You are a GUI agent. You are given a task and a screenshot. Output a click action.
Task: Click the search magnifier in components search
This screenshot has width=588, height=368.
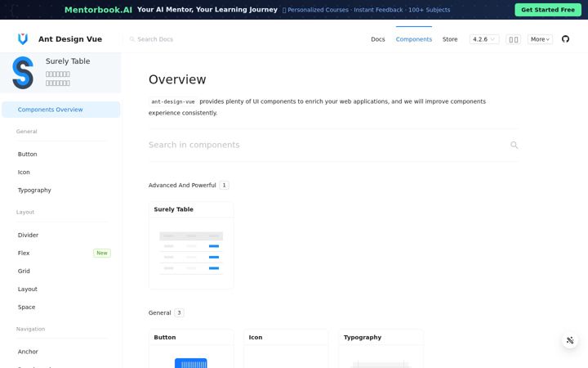point(514,145)
